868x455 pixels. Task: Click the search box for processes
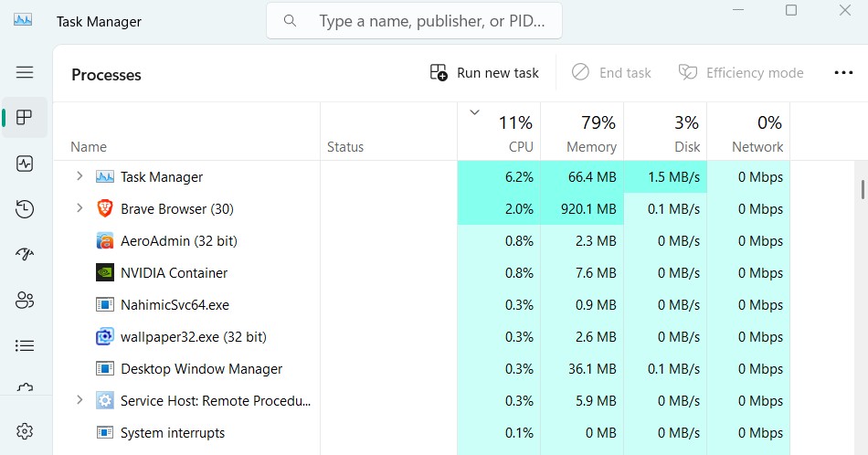pyautogui.click(x=414, y=21)
